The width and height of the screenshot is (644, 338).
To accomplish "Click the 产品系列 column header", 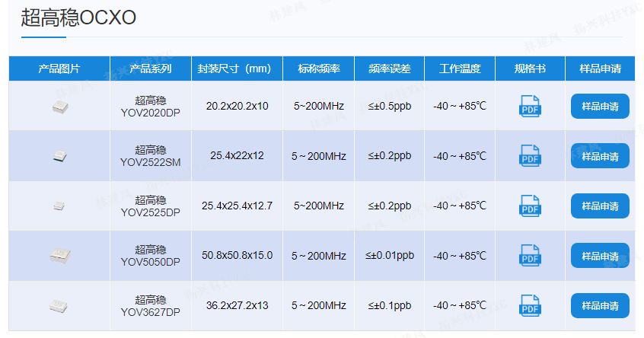I will (x=151, y=69).
